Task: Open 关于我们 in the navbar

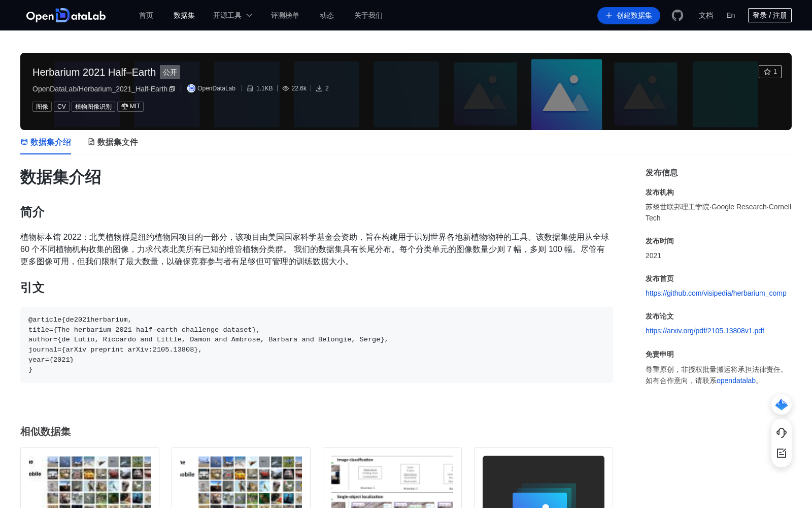Action: (368, 15)
